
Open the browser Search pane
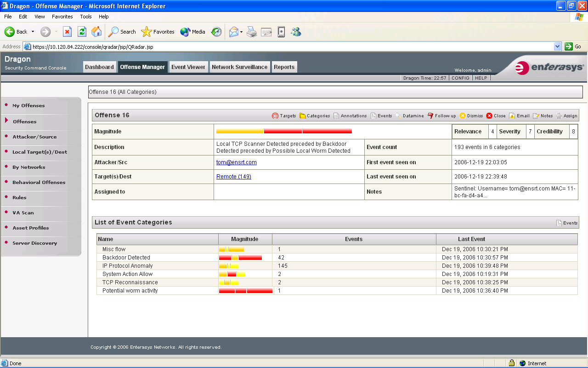tap(122, 32)
